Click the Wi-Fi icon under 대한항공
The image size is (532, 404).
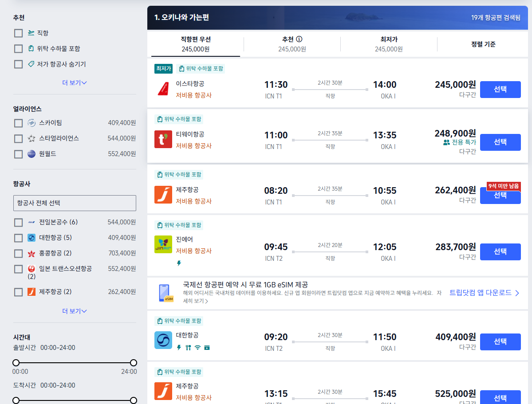pyautogui.click(x=197, y=348)
